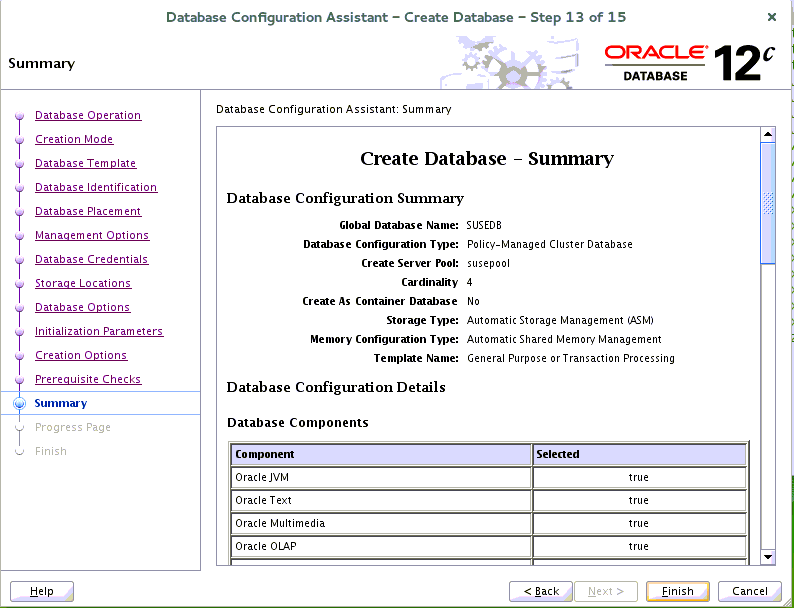Go to the Creation Mode step
The image size is (794, 608).
[x=74, y=139]
